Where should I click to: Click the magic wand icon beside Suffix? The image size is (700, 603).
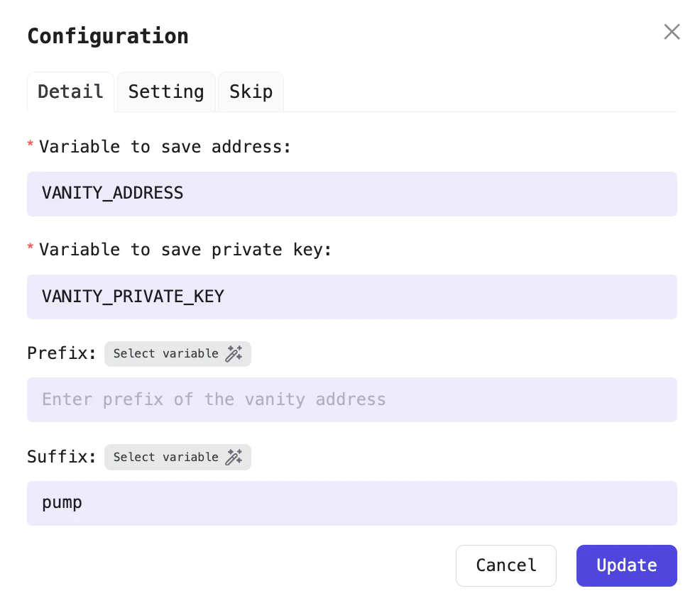coord(234,457)
